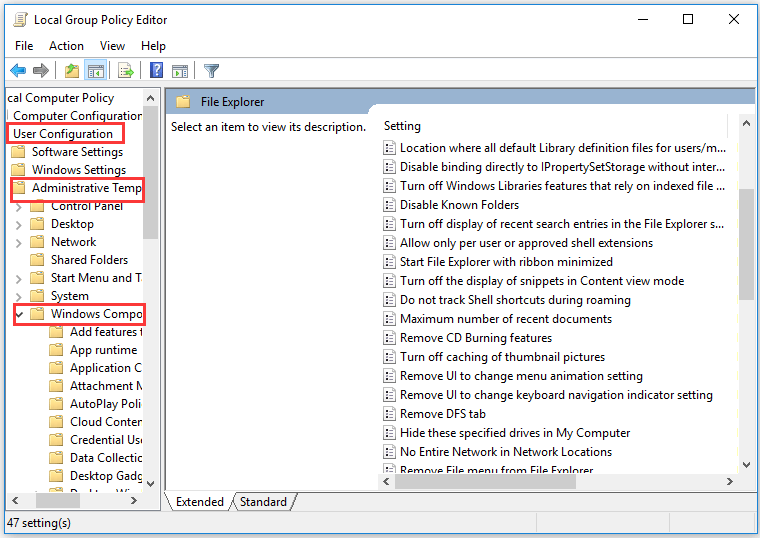Click policy icon beside Remove DFS tab
Image resolution: width=760 pixels, height=538 pixels.
389,414
